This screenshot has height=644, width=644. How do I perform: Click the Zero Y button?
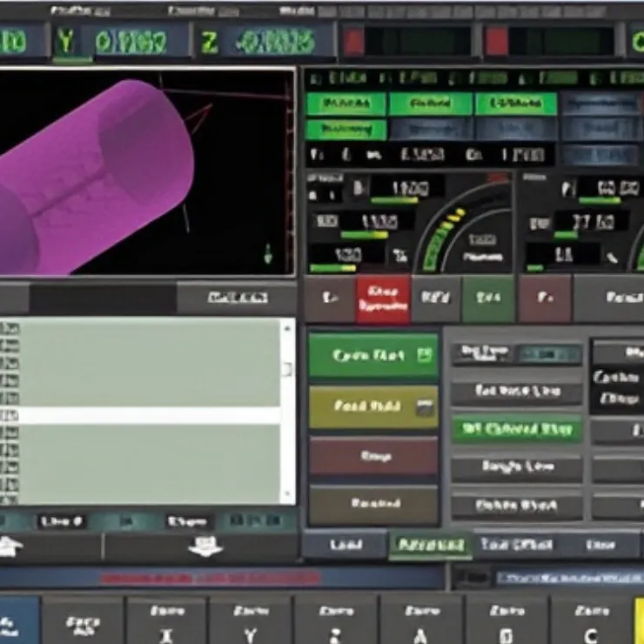coord(251,620)
